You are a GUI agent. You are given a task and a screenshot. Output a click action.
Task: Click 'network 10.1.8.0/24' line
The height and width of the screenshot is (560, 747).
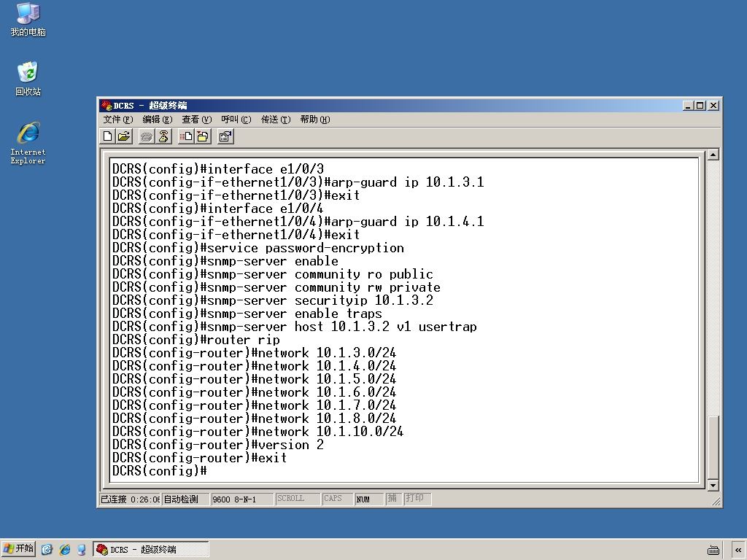(x=255, y=419)
